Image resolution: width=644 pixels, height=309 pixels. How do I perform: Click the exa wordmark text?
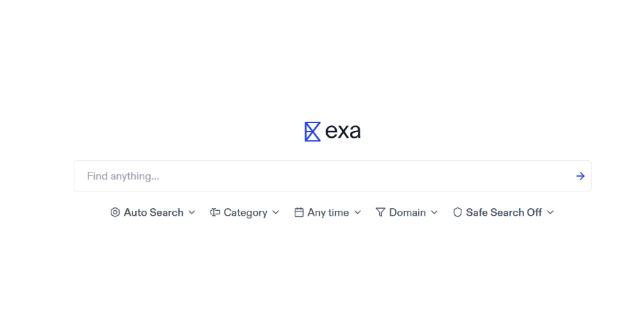[x=343, y=132]
